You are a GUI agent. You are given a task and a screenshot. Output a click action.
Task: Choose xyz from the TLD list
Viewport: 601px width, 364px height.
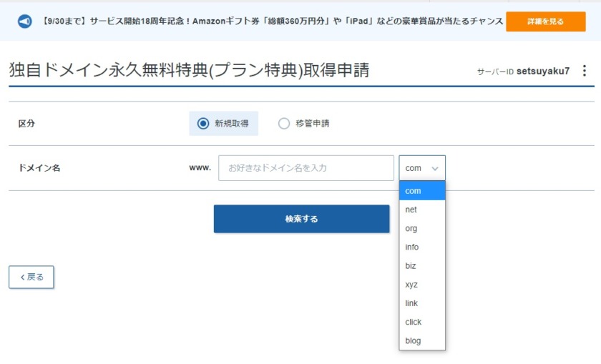tap(422, 285)
